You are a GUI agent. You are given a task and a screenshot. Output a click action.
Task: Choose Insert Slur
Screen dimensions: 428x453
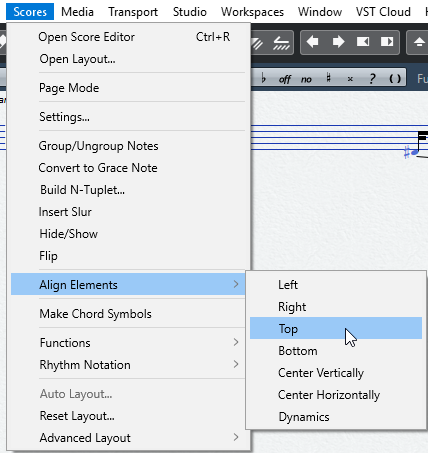tap(128, 212)
